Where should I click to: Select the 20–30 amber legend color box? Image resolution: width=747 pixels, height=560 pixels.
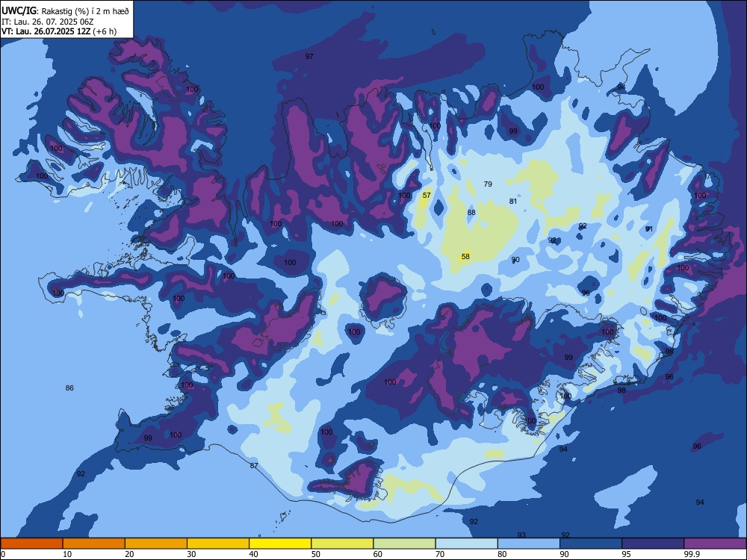click(156, 544)
